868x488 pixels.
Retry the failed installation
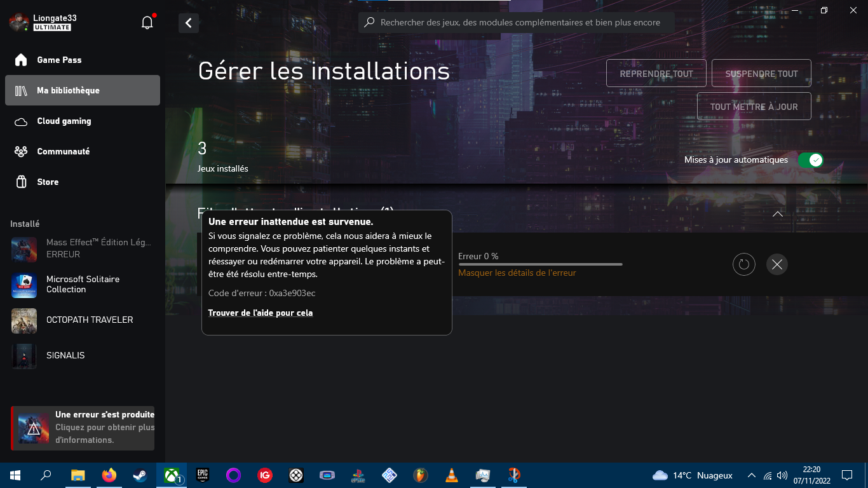(x=744, y=264)
